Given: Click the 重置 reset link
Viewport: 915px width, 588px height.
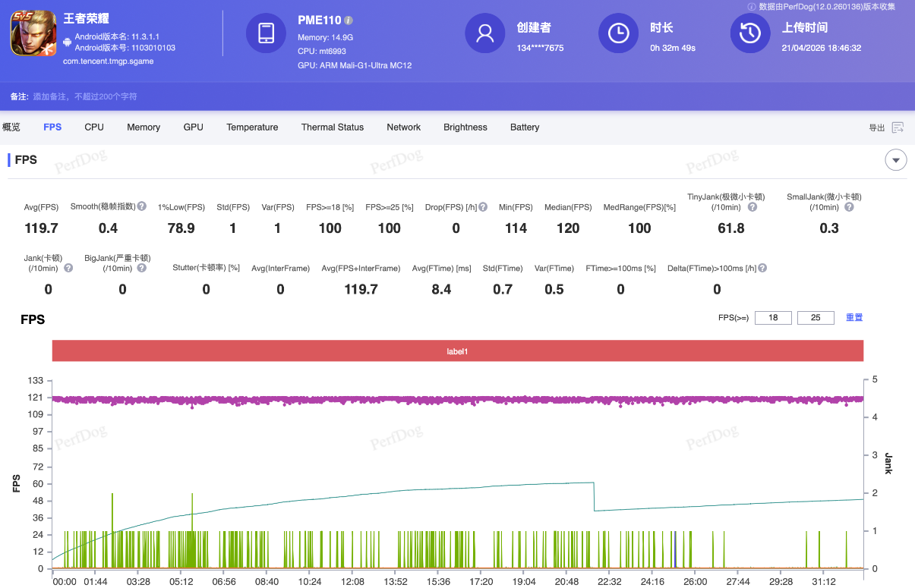Looking at the screenshot, I should (x=854, y=318).
